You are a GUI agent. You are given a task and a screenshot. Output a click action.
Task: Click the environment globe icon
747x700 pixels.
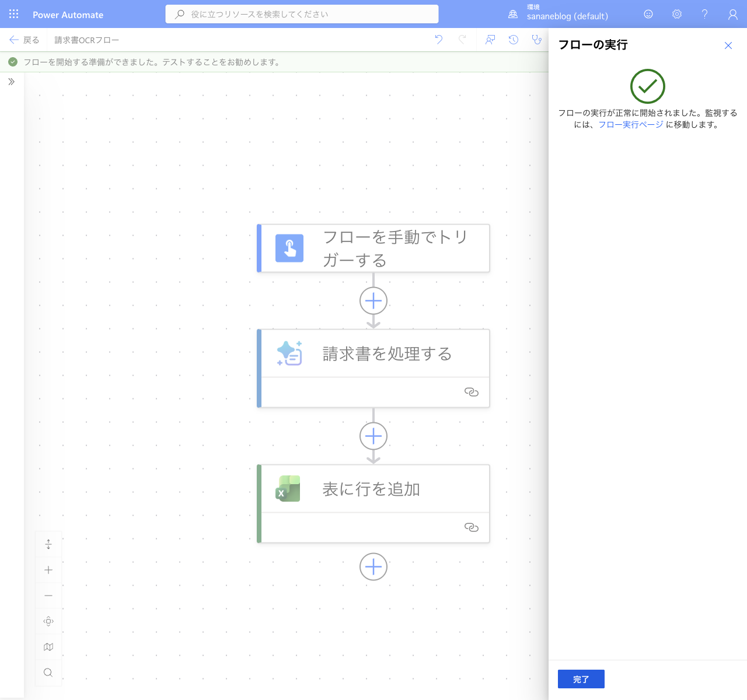pyautogui.click(x=513, y=14)
